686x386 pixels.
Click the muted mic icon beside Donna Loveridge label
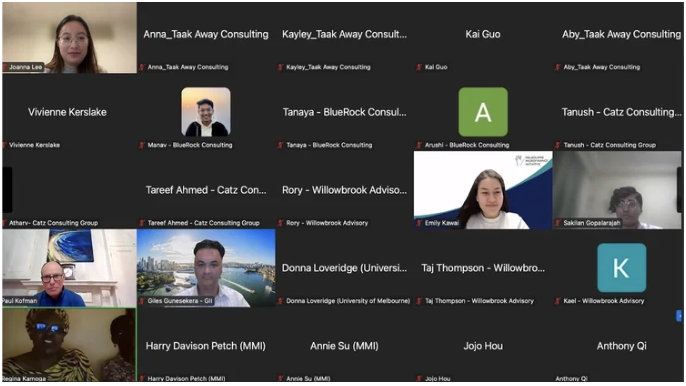[280, 301]
